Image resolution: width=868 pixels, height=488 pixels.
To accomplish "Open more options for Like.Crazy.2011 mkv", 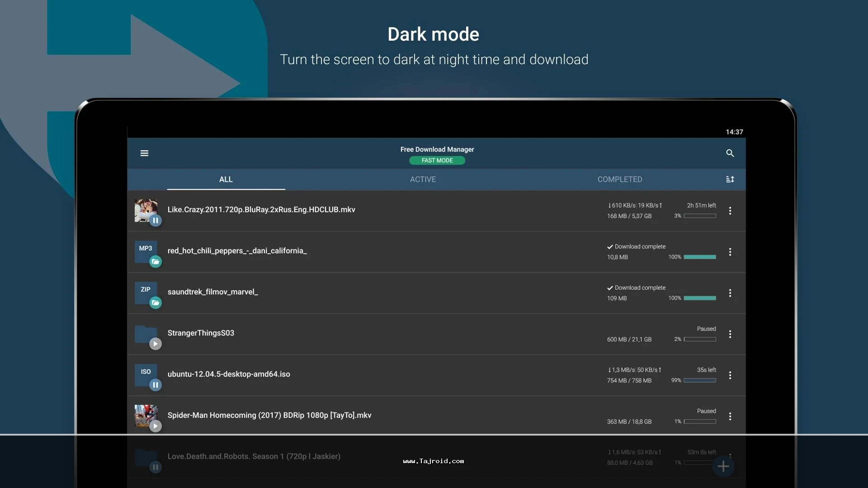I will pos(730,211).
